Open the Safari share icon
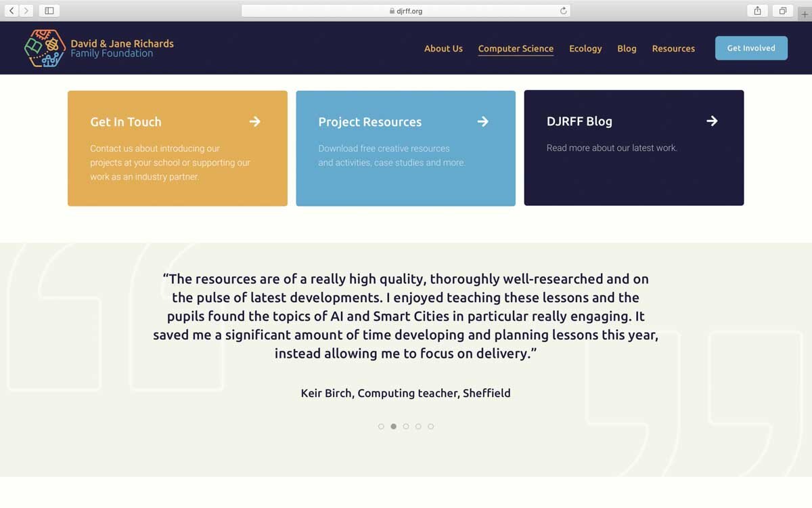This screenshot has height=508, width=812. coord(757,11)
